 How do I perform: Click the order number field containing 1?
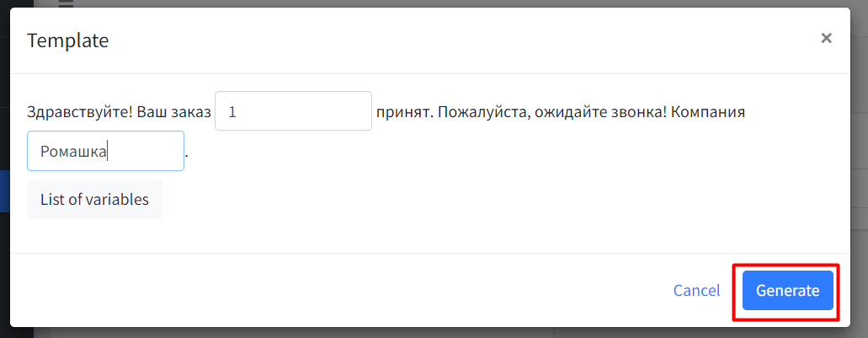(293, 111)
